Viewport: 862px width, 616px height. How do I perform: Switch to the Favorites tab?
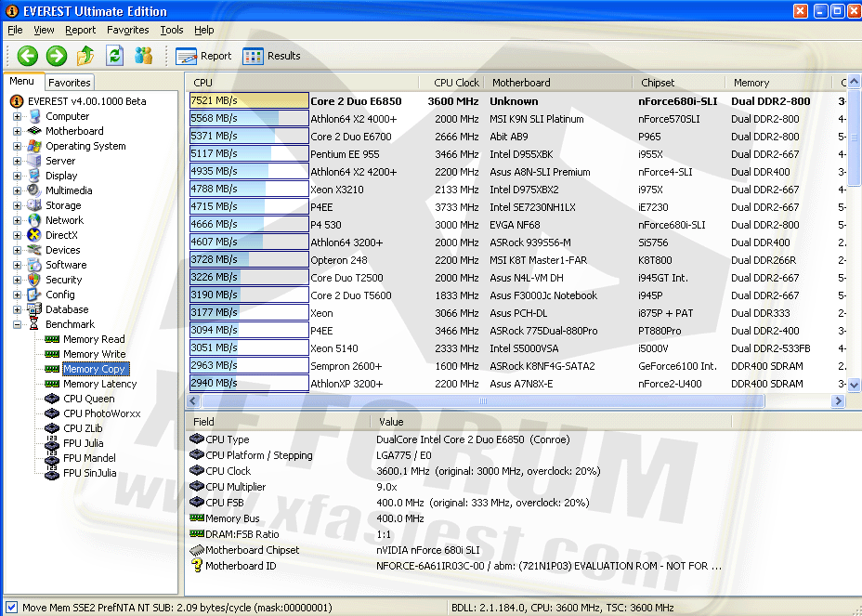[x=70, y=83]
